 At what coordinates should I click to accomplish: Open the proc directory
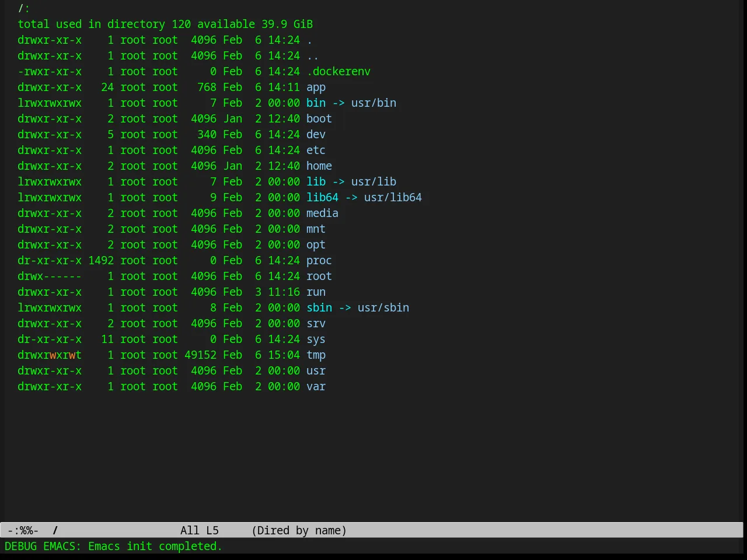click(x=319, y=261)
